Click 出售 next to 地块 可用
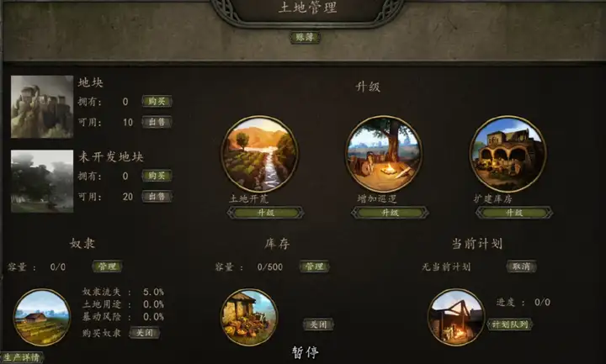This screenshot has height=364, width=606. (x=157, y=122)
